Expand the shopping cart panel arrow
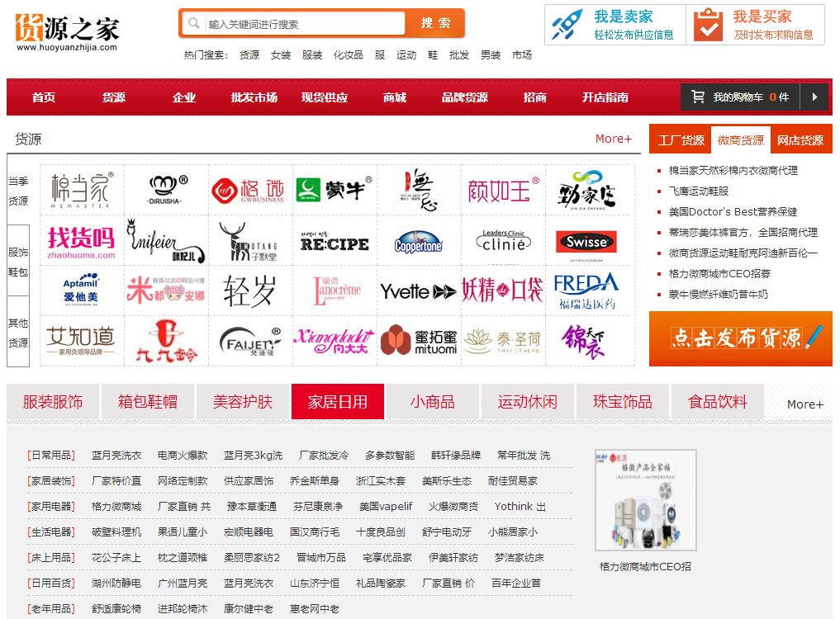The image size is (840, 619). click(x=814, y=97)
